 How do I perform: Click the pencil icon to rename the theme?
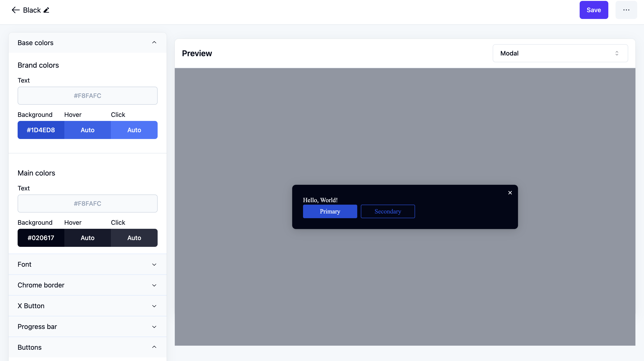[x=47, y=10]
